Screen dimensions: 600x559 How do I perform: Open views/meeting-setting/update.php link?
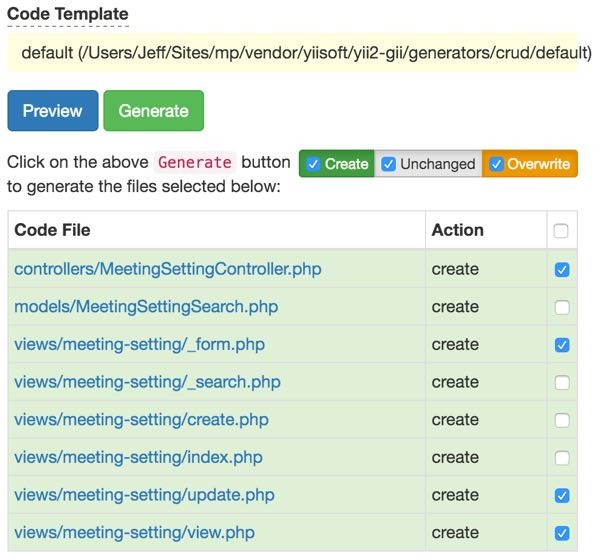tap(144, 495)
